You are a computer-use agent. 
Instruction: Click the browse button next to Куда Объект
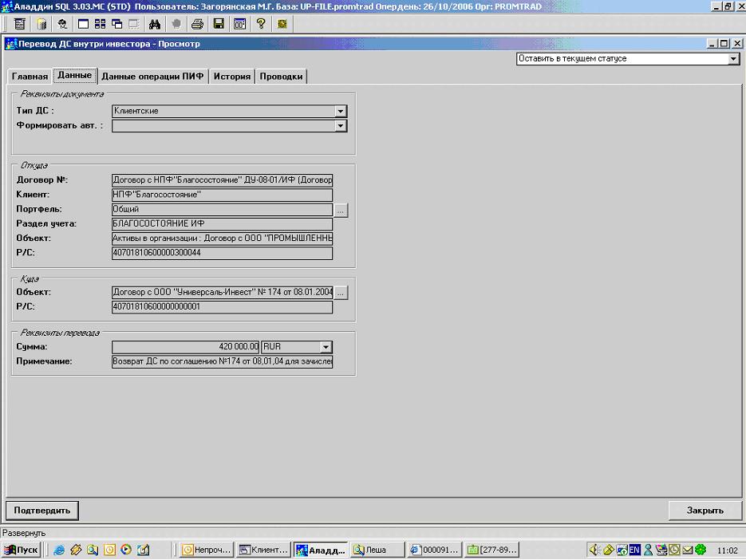point(341,293)
